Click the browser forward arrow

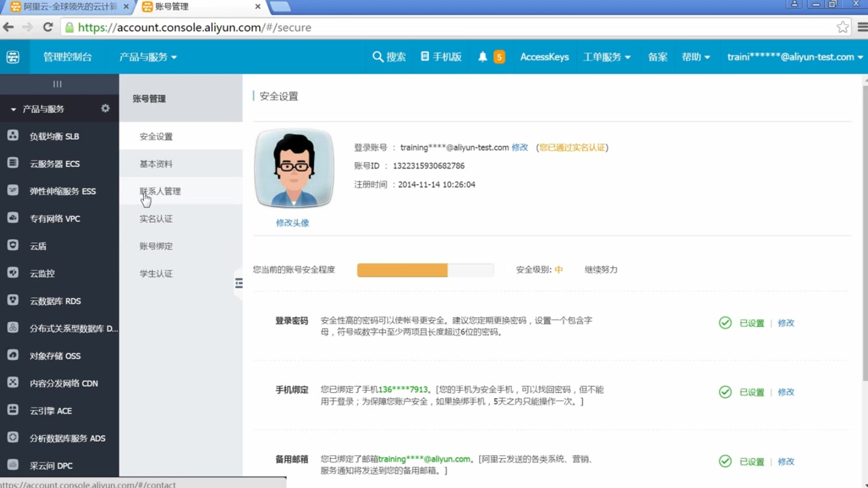(x=27, y=27)
